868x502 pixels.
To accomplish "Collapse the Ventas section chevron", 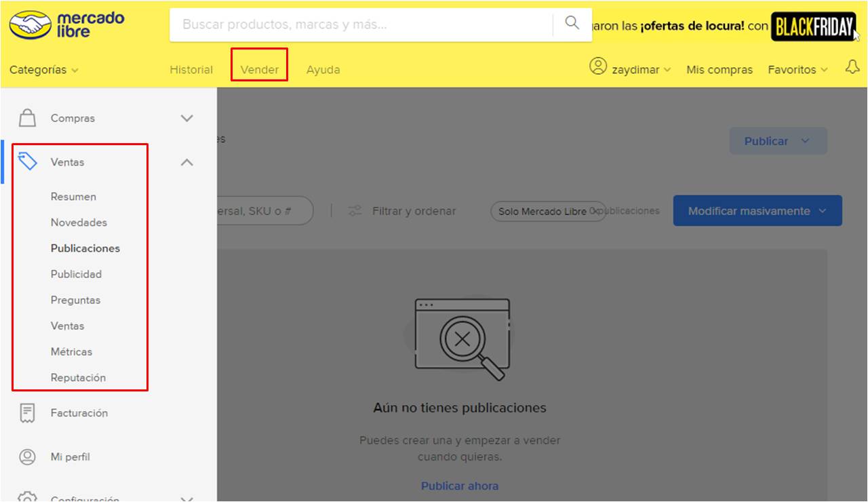I will [186, 161].
